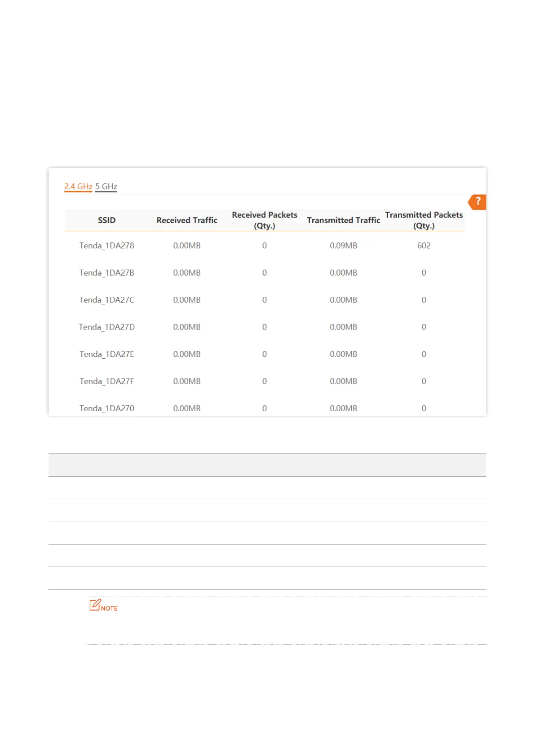The width and height of the screenshot is (535, 756).
Task: Click the Transmitted Packets (Qty.) header
Action: pos(424,220)
